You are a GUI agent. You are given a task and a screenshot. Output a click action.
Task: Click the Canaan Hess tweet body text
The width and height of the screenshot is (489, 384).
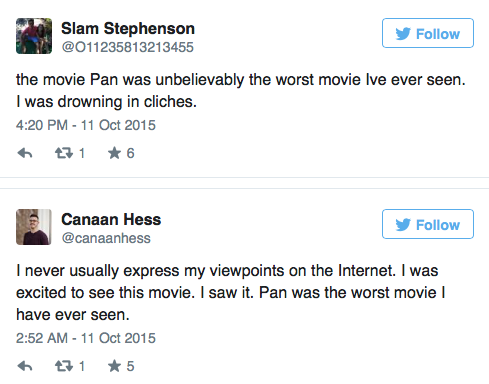click(x=231, y=293)
